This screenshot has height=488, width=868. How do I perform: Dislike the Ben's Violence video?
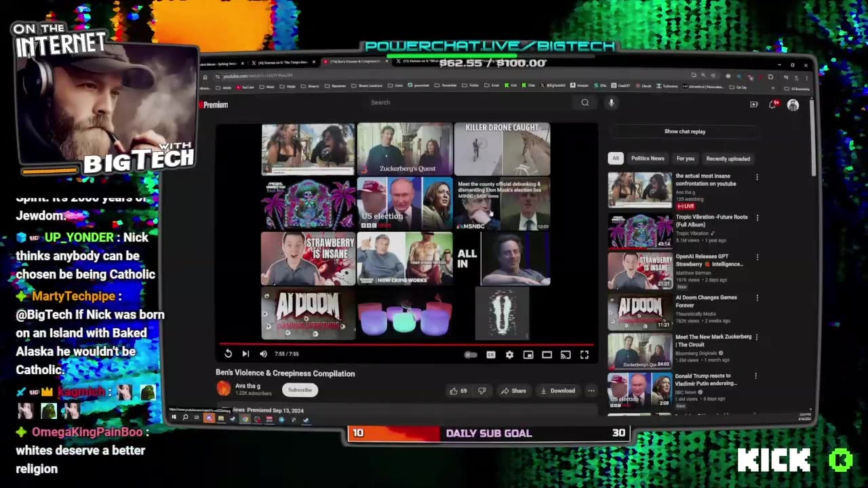(482, 391)
